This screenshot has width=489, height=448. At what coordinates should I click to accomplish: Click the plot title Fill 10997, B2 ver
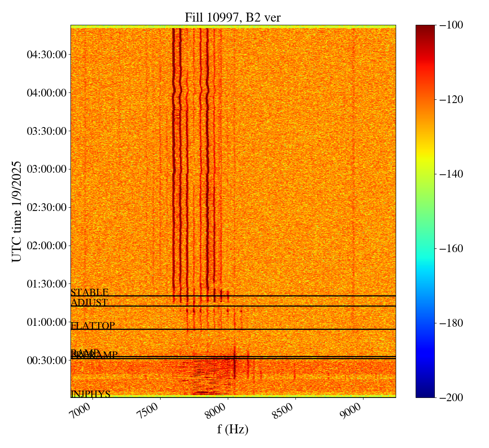pos(233,18)
